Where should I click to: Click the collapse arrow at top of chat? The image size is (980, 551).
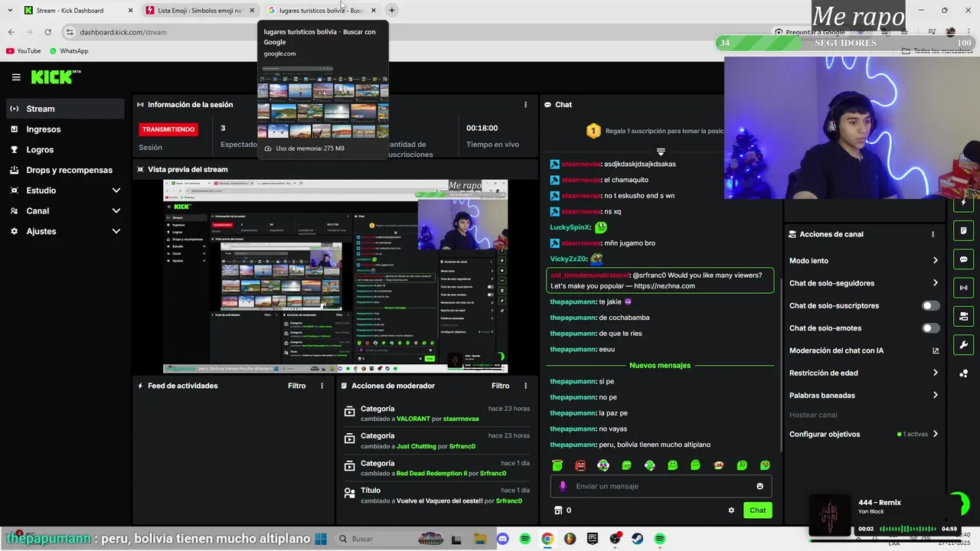(661, 152)
